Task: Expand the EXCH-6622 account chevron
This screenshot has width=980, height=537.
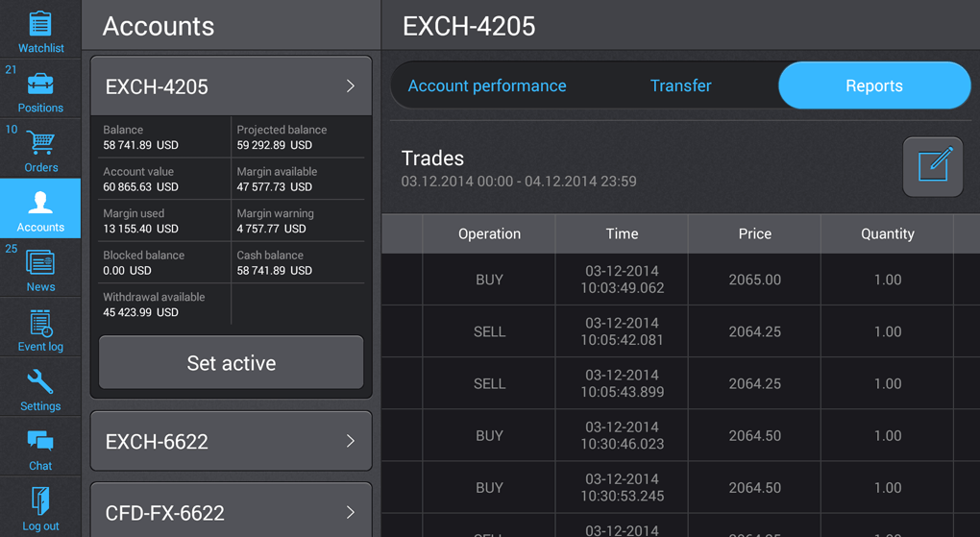Action: tap(350, 441)
